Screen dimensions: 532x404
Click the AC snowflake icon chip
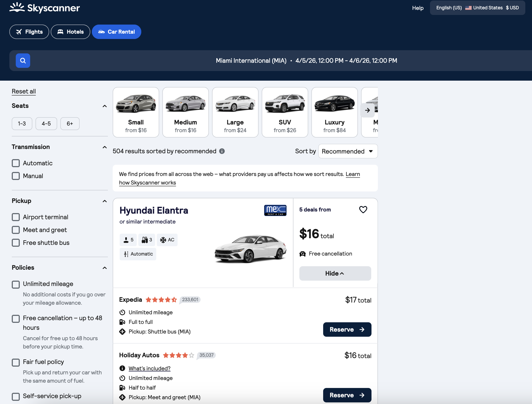coord(167,240)
